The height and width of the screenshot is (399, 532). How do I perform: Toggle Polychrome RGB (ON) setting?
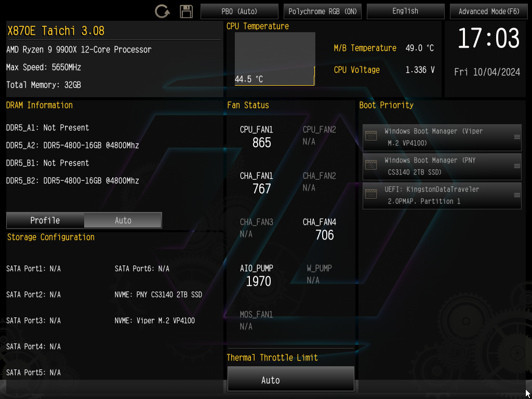pyautogui.click(x=323, y=11)
